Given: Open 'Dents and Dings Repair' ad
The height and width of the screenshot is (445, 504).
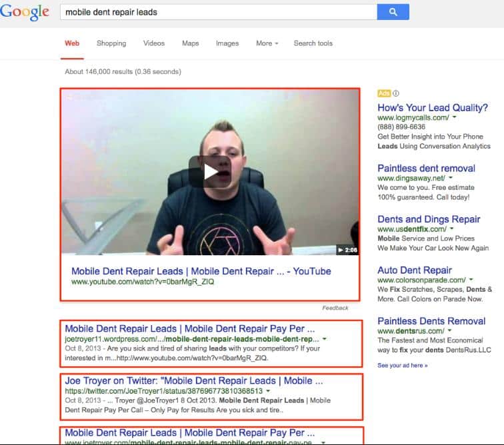Looking at the screenshot, I should tap(429, 219).
